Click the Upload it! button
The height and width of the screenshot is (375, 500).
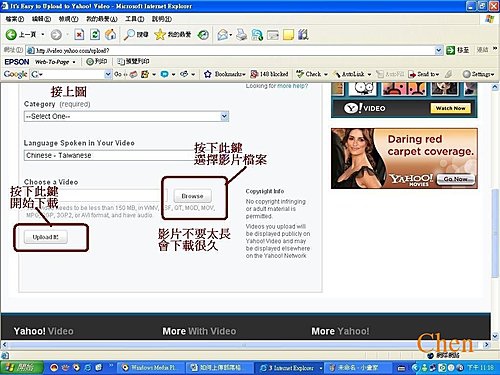pyautogui.click(x=46, y=237)
